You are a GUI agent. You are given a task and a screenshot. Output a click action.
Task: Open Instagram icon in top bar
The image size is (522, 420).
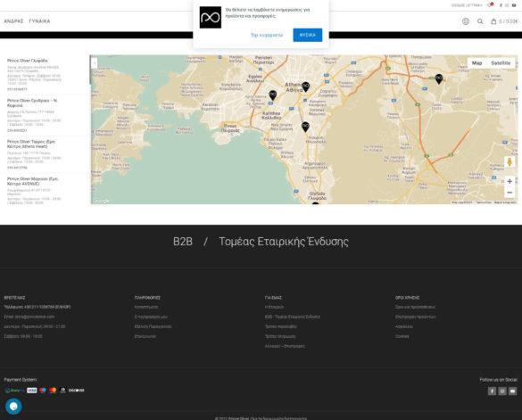507,5
